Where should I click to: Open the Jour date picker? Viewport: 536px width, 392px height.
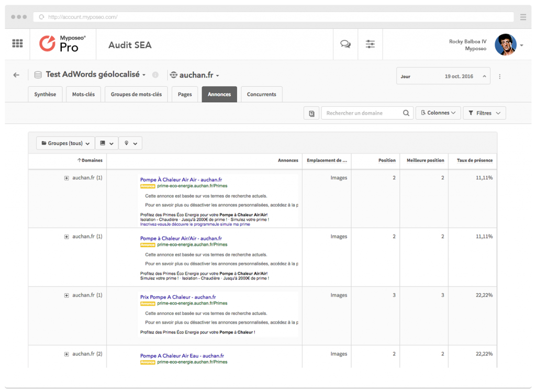[443, 76]
